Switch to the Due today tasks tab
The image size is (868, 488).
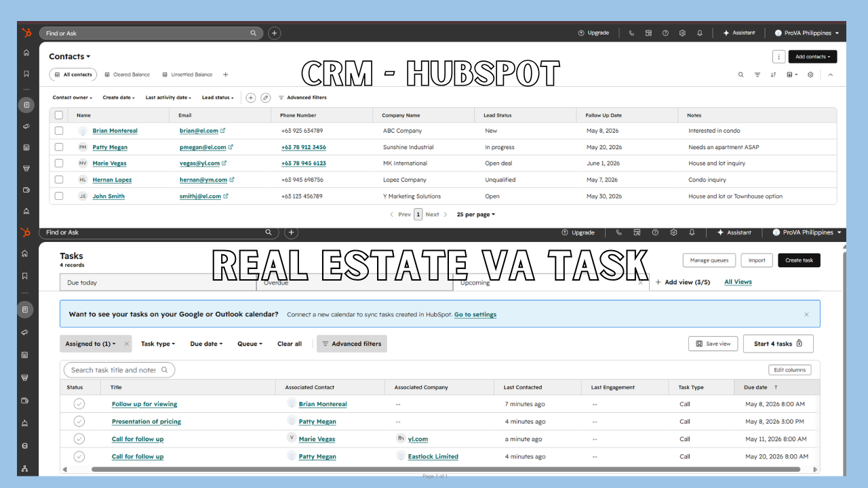coord(158,283)
